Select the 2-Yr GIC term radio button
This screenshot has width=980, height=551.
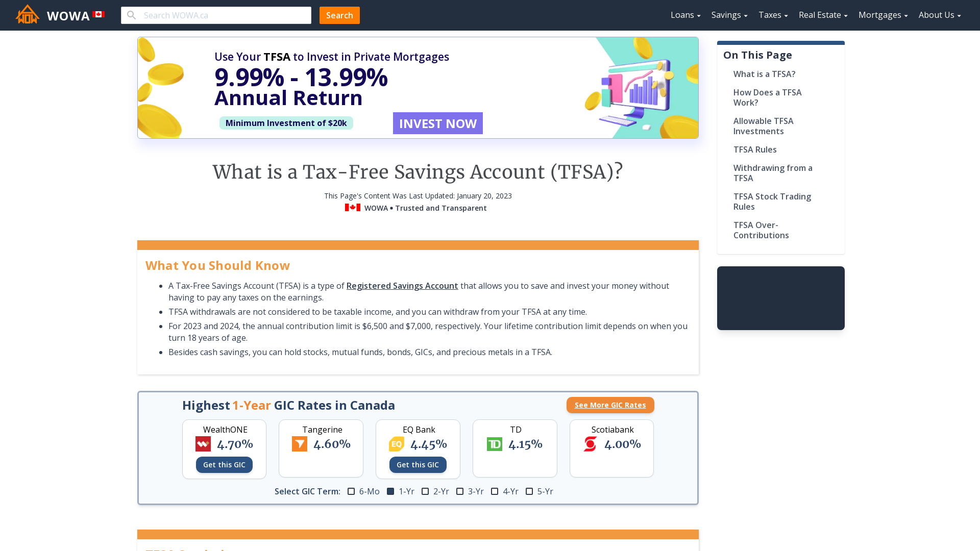(425, 491)
